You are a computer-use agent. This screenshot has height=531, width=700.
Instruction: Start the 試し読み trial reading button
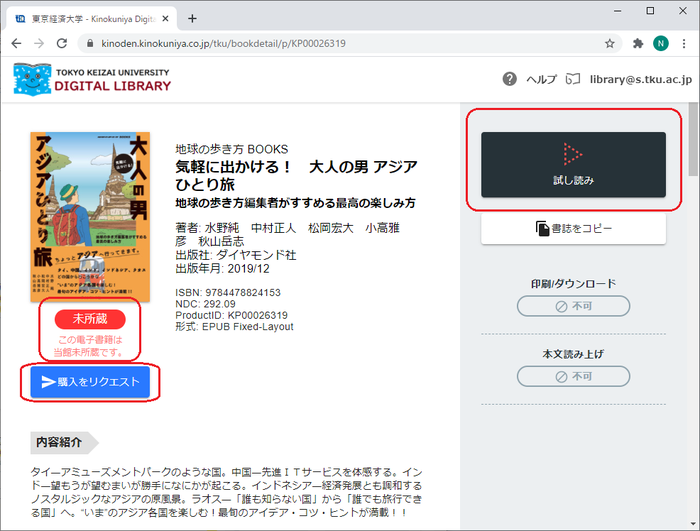pyautogui.click(x=573, y=164)
